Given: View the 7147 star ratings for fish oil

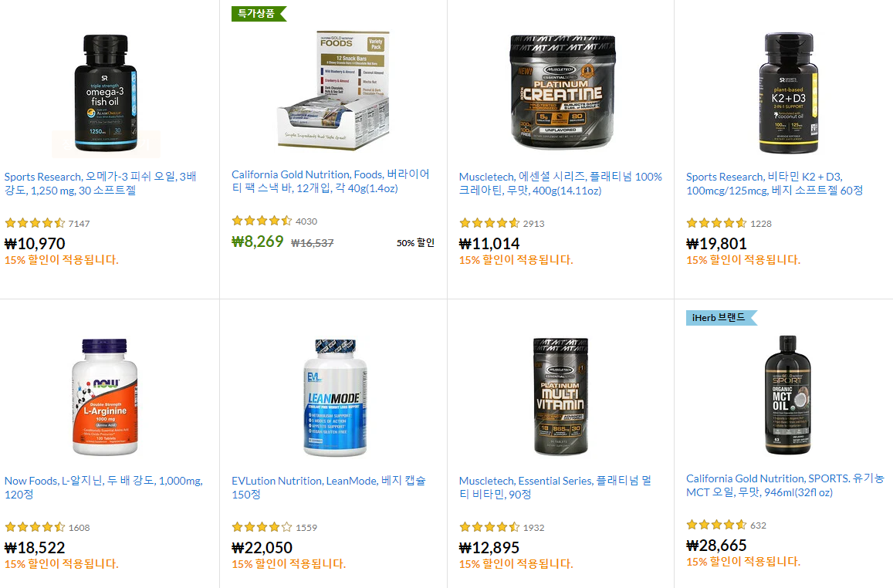Looking at the screenshot, I should [47, 223].
